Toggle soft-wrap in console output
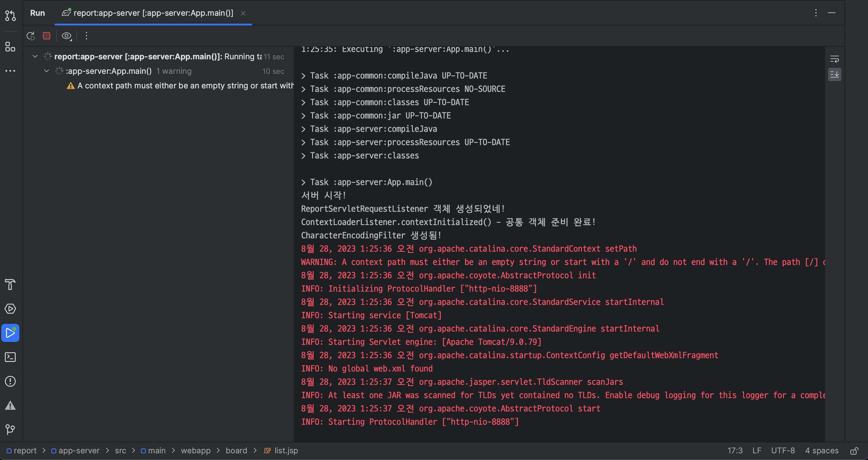This screenshot has width=868, height=460. click(834, 59)
